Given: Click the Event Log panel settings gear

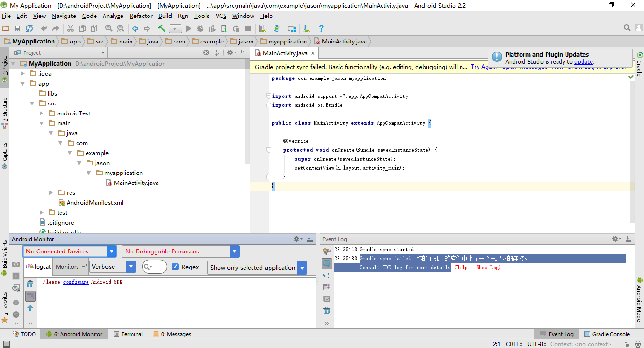Looking at the screenshot, I should click(616, 239).
